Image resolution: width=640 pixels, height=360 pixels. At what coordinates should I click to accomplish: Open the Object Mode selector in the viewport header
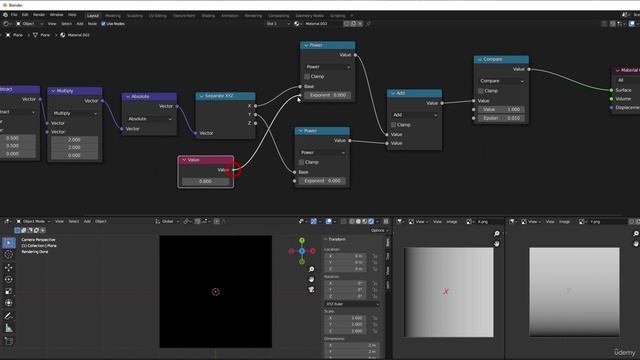pyautogui.click(x=33, y=221)
